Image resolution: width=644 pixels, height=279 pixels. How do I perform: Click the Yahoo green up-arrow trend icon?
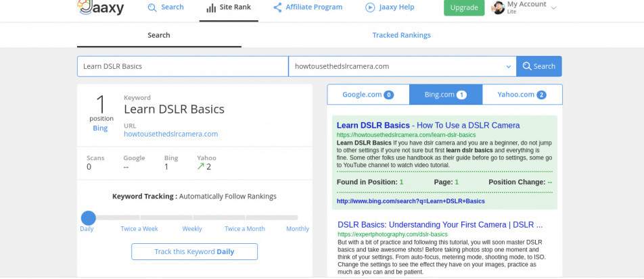(200, 167)
